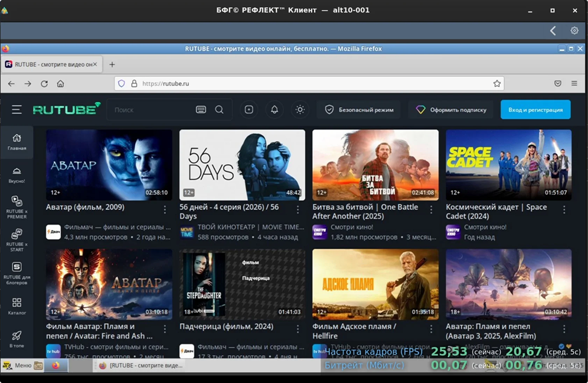The width and height of the screenshot is (588, 383).
Task: Toggle the light theme sun icon
Action: pyautogui.click(x=300, y=110)
